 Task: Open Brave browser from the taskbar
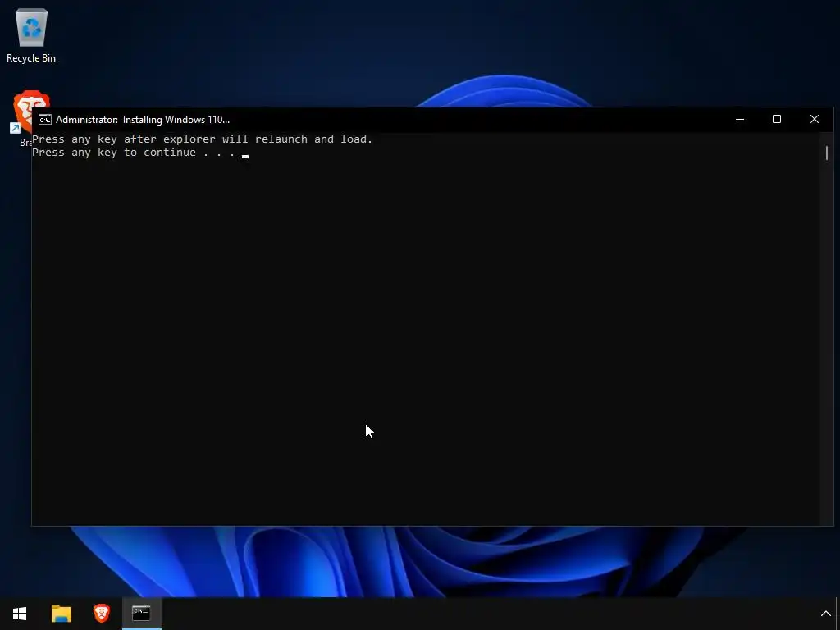[101, 614]
